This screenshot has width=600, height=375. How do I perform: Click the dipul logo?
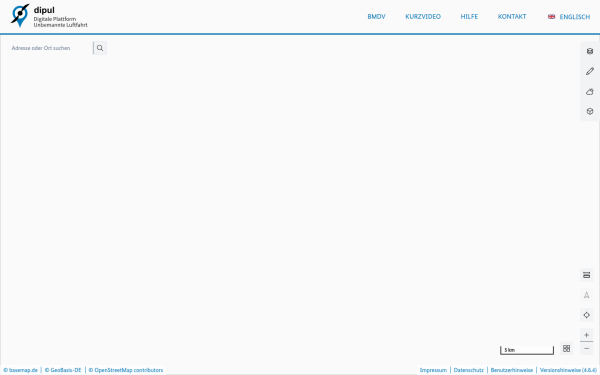pyautogui.click(x=20, y=15)
